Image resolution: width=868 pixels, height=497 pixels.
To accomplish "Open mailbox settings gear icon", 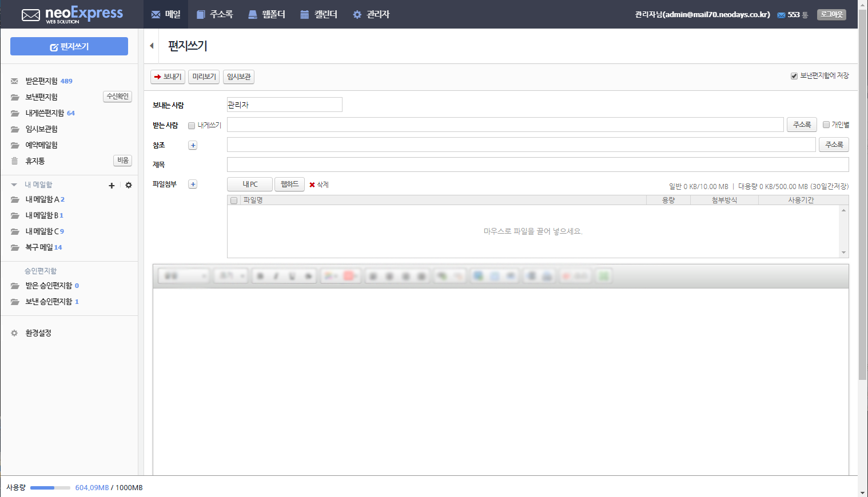I will (129, 185).
